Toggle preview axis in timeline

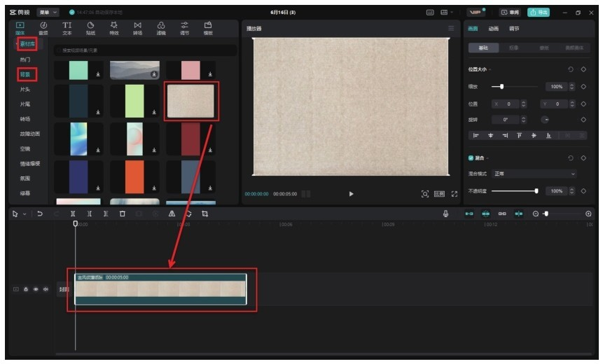click(519, 213)
